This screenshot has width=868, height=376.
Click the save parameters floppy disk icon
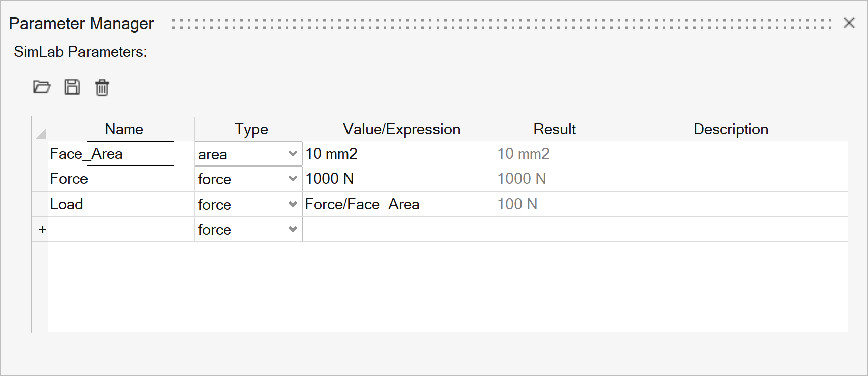72,87
